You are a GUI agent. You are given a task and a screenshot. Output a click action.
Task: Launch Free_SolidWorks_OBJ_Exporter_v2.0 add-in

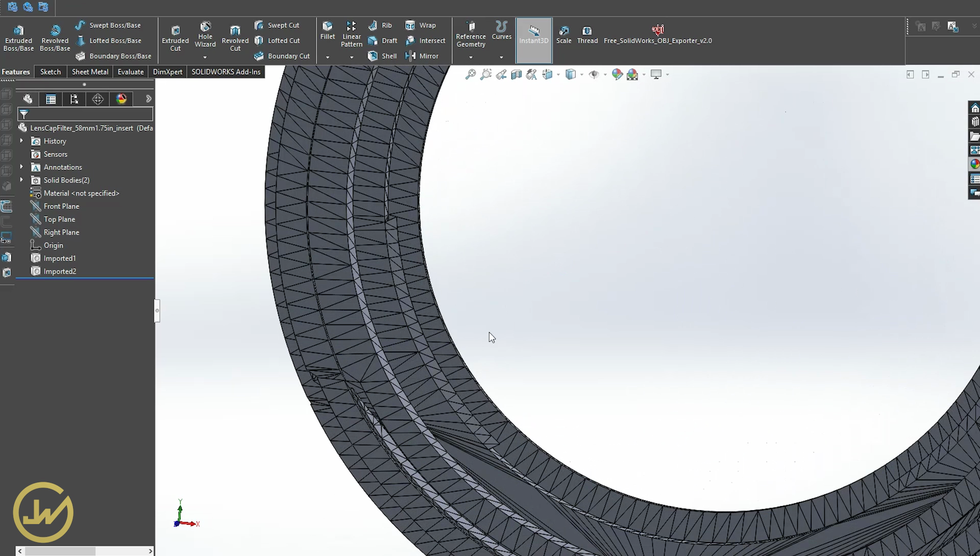pos(657,35)
